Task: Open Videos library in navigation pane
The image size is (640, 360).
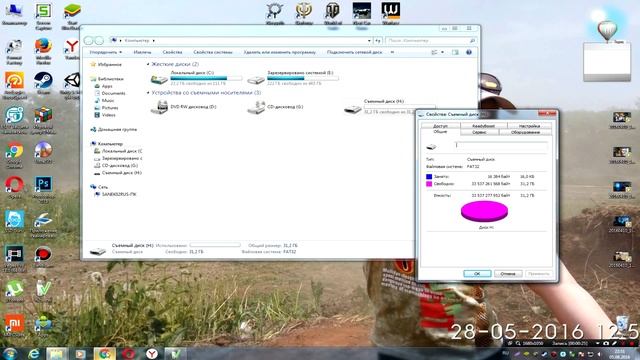Action: tap(105, 115)
